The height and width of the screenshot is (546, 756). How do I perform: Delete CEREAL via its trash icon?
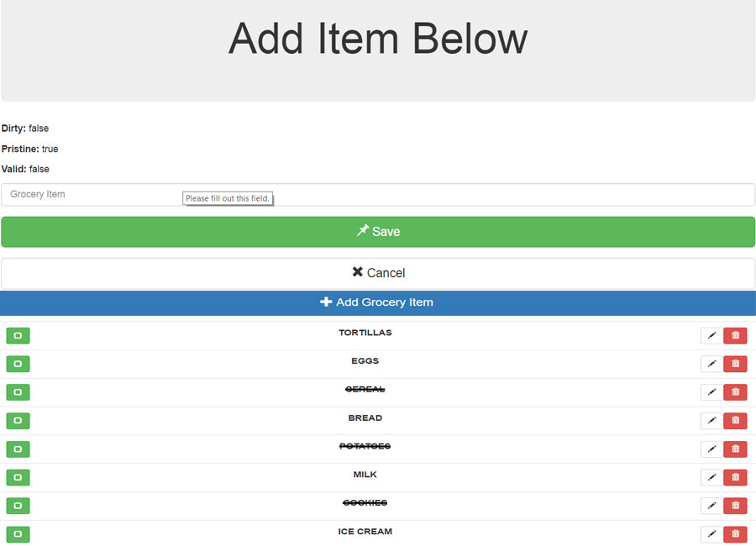(x=735, y=391)
